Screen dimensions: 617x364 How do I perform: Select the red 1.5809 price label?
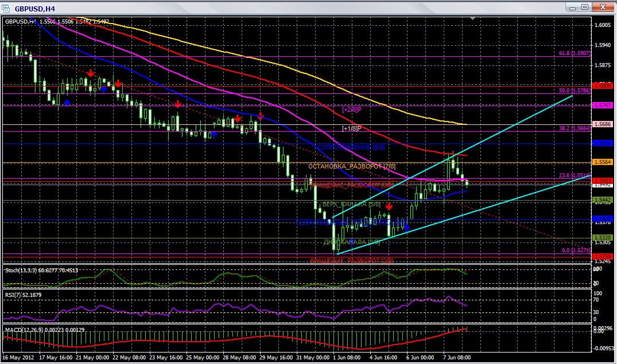[x=603, y=85]
